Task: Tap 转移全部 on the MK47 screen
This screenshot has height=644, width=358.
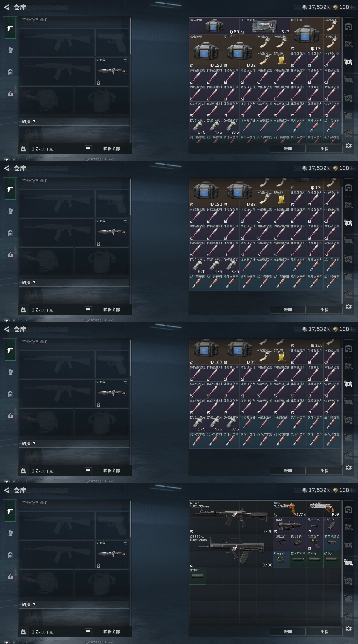Action: point(112,631)
